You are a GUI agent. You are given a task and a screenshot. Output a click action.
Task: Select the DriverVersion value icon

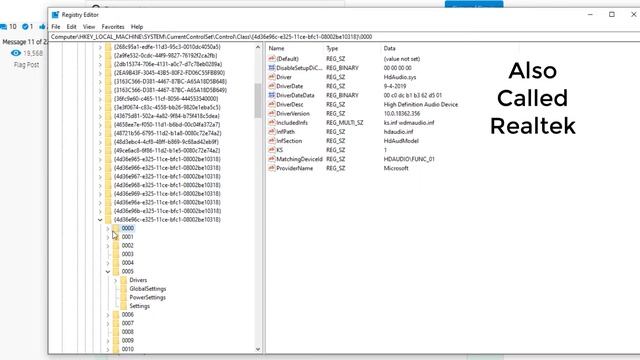(272, 113)
